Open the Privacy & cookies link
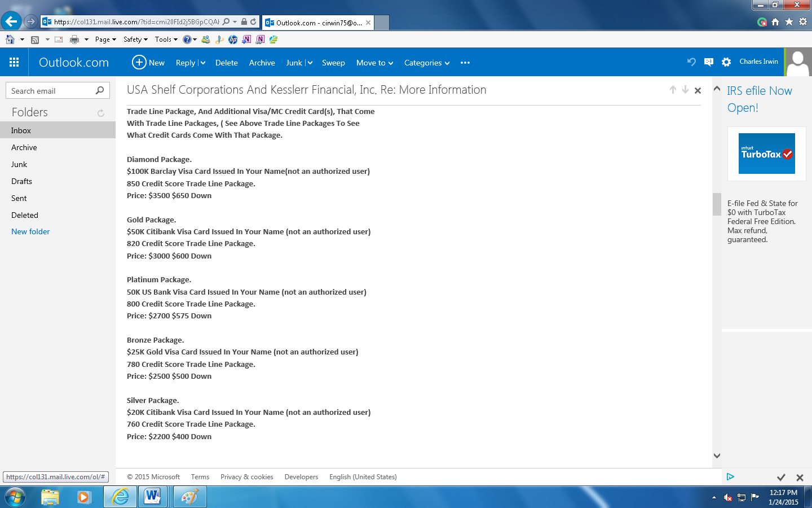 point(247,477)
